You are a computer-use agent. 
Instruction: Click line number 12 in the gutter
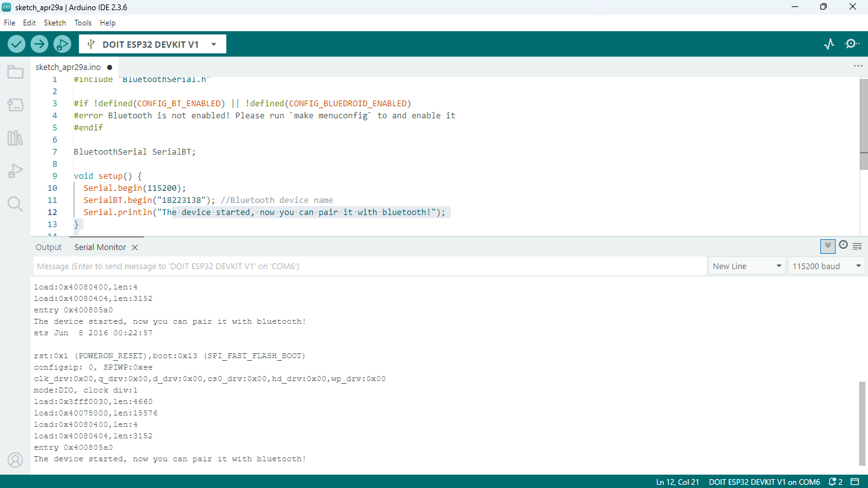[52, 212]
